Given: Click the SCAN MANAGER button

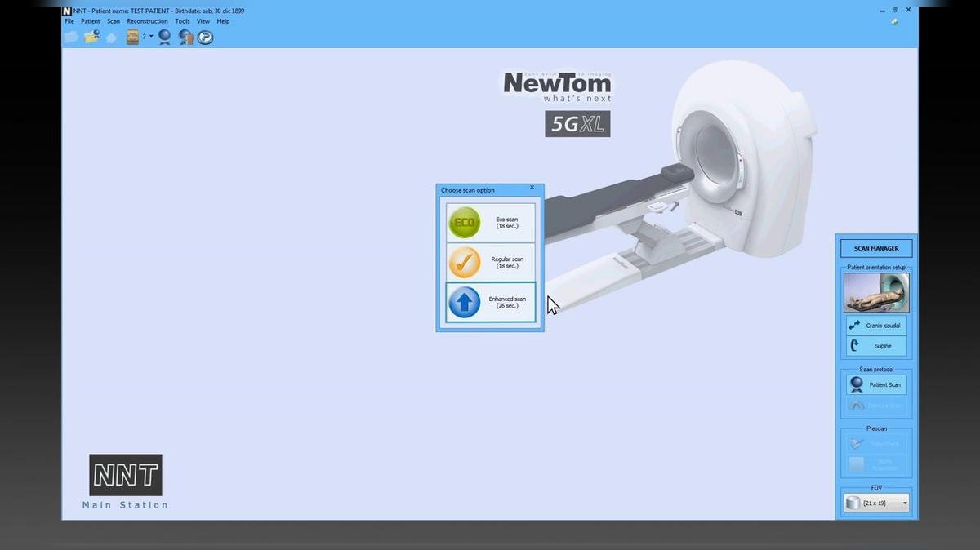Looking at the screenshot, I should pos(876,248).
